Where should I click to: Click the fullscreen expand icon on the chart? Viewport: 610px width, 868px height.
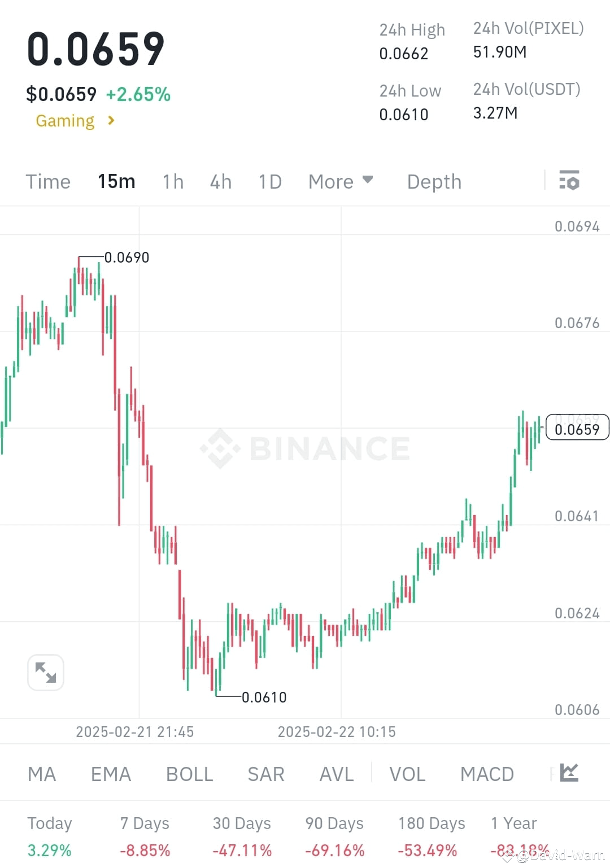tap(45, 672)
